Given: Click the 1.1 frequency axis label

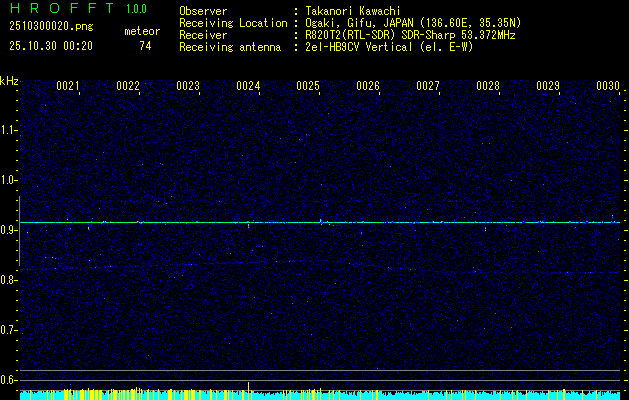Looking at the screenshot, I should tap(9, 130).
